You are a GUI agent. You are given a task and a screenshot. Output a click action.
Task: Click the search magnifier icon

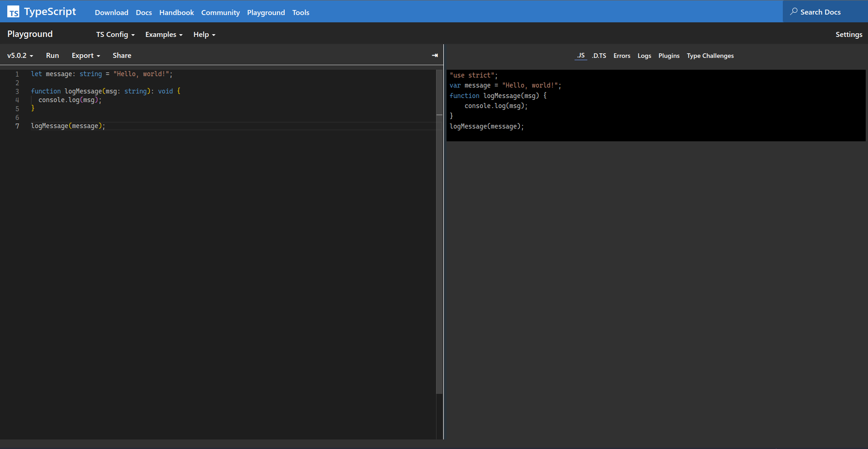(x=794, y=11)
